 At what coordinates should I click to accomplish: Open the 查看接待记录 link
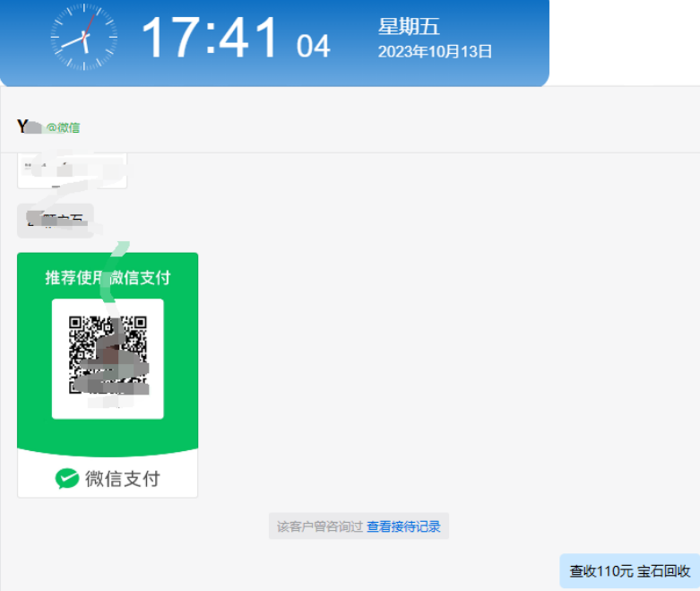click(x=403, y=526)
